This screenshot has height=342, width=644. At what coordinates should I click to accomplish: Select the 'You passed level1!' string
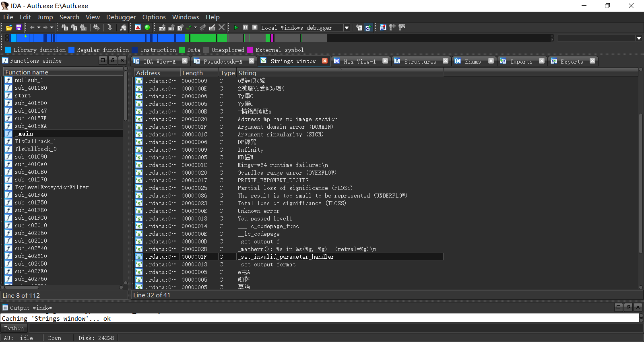289,218
